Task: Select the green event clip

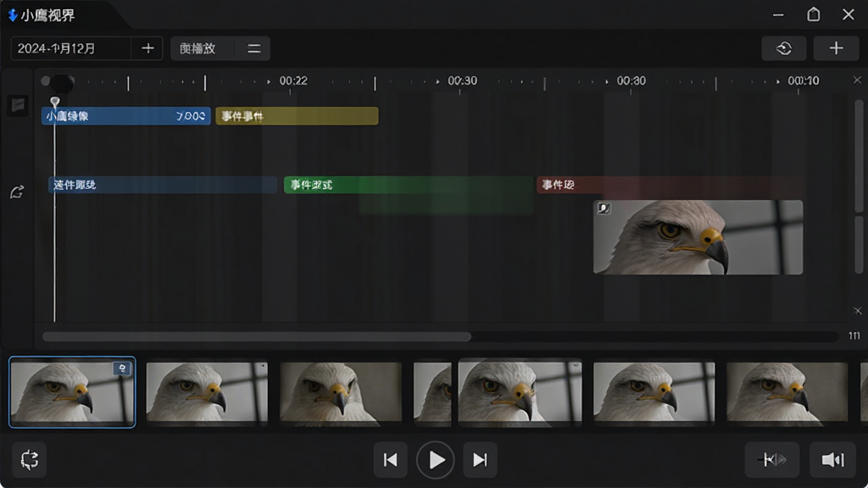Action: pyautogui.click(x=409, y=185)
